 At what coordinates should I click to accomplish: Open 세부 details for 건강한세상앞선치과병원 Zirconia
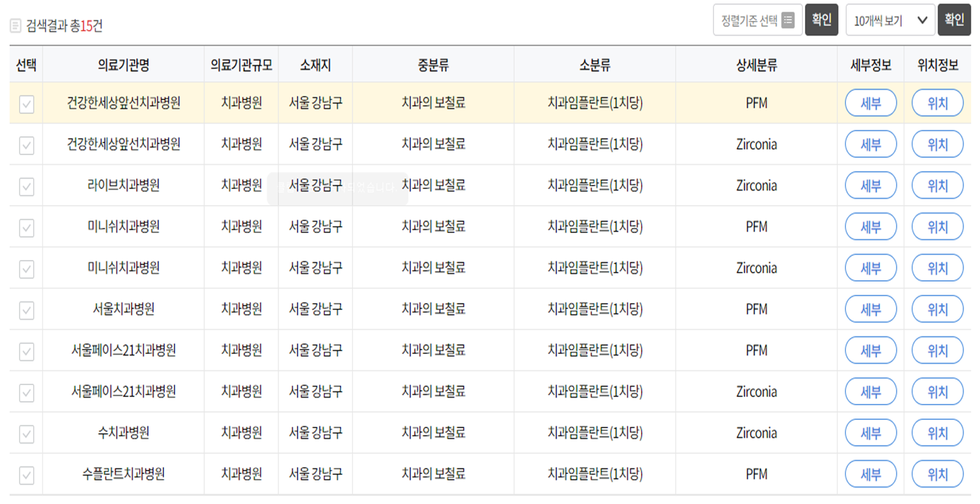point(871,145)
